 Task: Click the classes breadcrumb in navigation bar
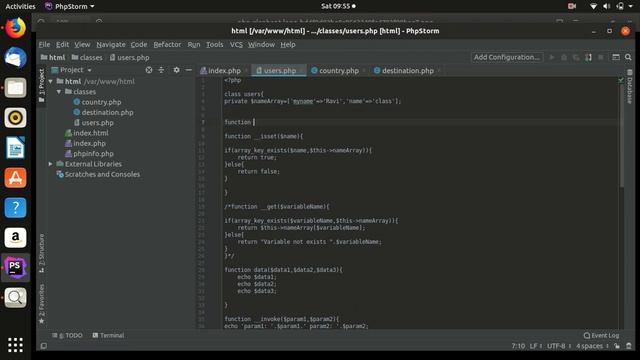[x=87, y=58]
